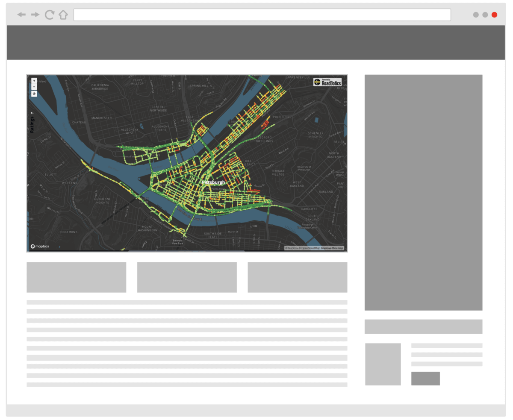Zoom out on the map with minus
The width and height of the screenshot is (513, 420).
tap(34, 87)
